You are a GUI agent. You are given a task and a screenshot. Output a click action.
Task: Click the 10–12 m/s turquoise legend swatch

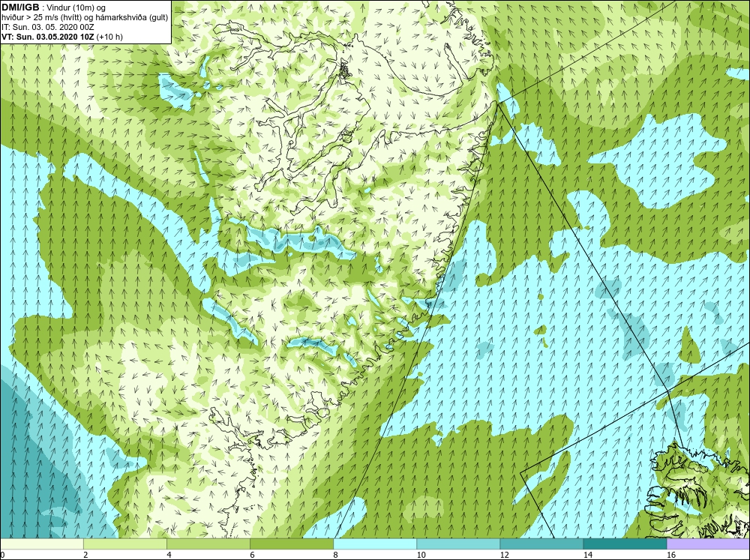coord(458,544)
